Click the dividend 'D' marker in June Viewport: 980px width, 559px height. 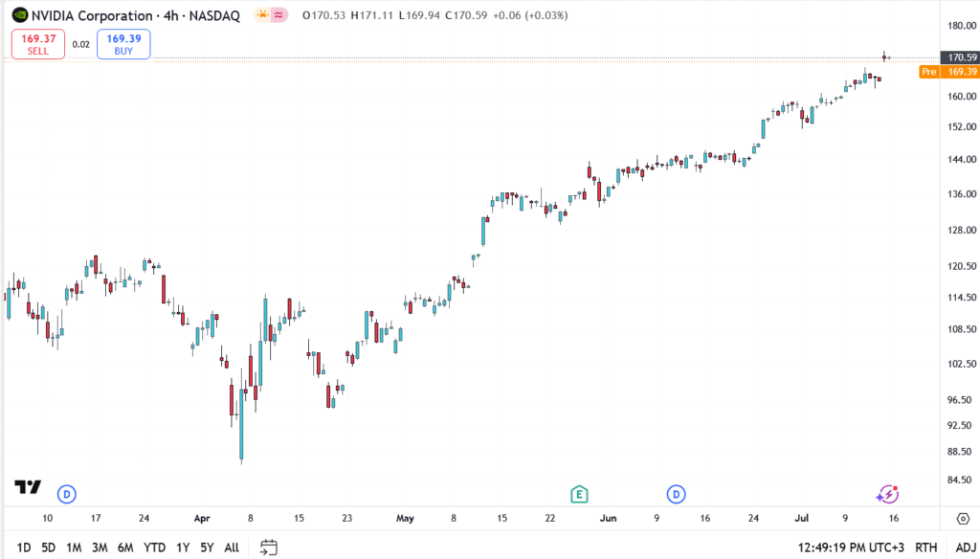[676, 494]
